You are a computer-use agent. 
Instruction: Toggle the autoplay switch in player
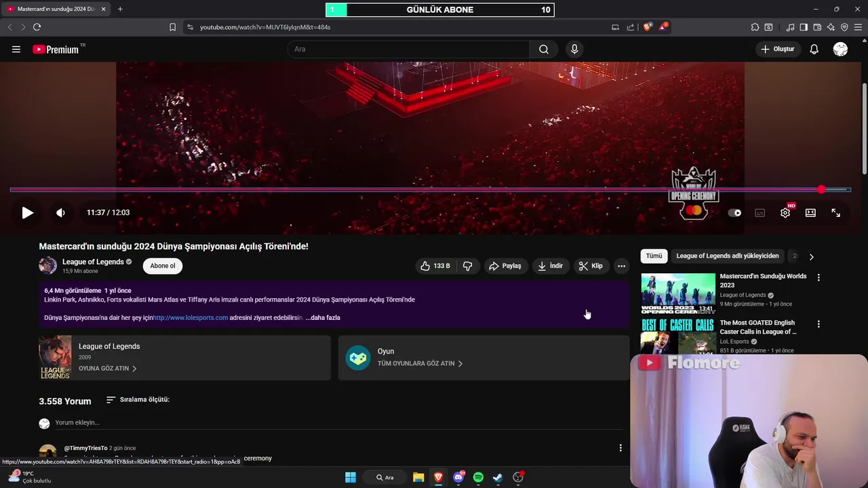pyautogui.click(x=734, y=213)
